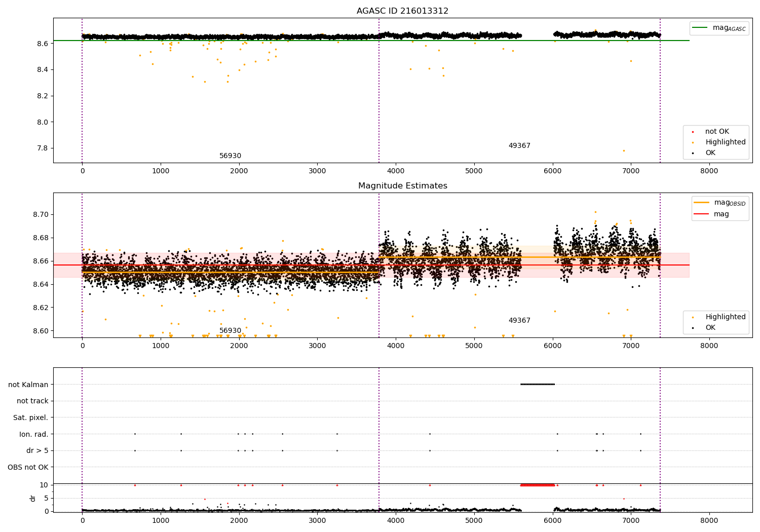Click the 'Sat. pixel.' row label
The image size is (760, 532).
[30, 417]
